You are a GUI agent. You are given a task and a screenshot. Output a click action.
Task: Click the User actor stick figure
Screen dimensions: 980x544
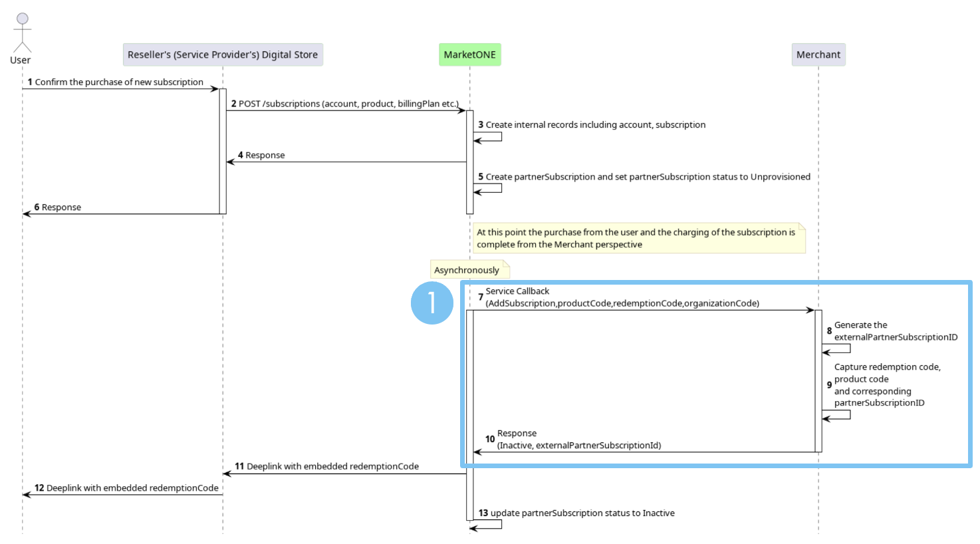click(x=22, y=32)
